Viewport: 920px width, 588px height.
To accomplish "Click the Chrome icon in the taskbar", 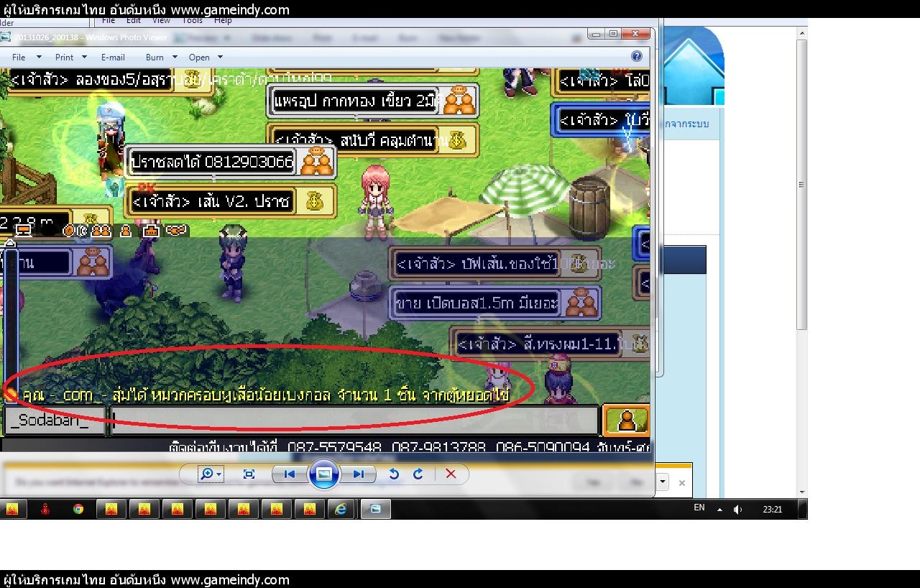I will 78,509.
